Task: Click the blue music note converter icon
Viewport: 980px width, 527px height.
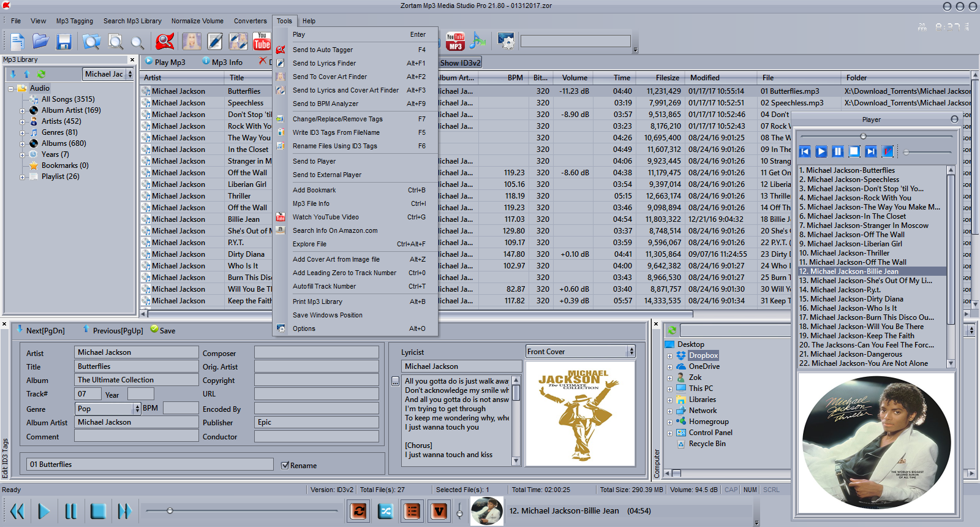Action: click(x=478, y=41)
